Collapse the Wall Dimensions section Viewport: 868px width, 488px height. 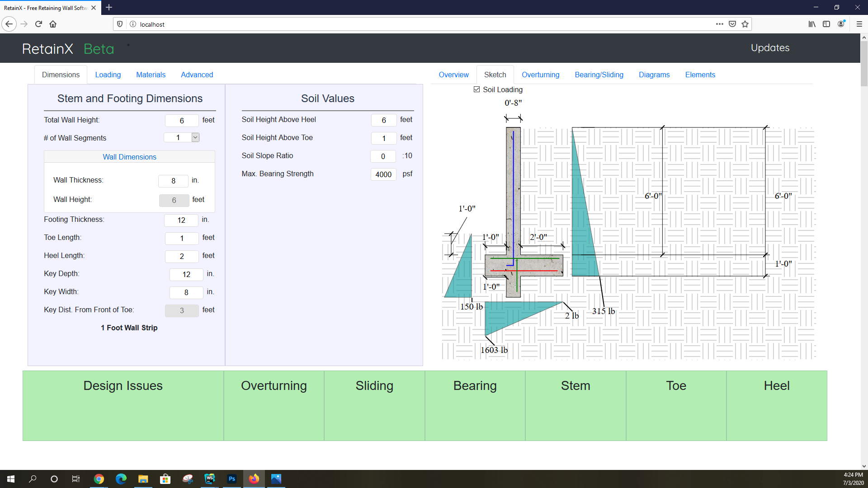pos(129,157)
